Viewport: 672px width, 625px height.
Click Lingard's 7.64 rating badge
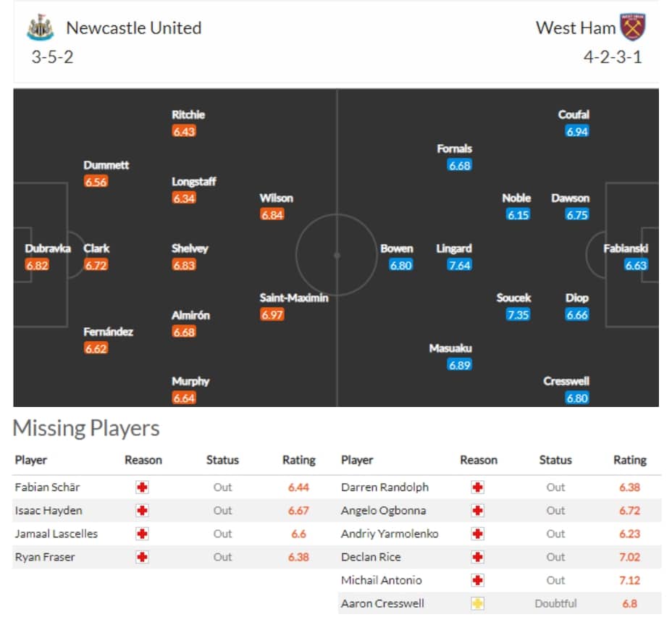459,265
